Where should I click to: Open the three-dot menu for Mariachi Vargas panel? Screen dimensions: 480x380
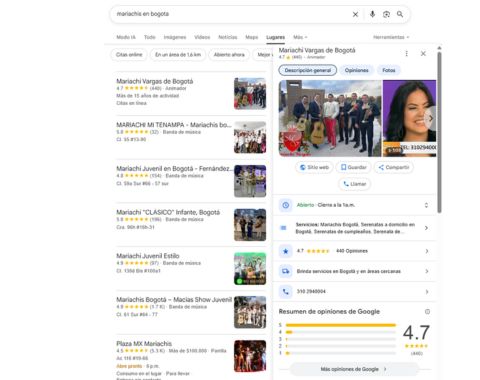406,53
